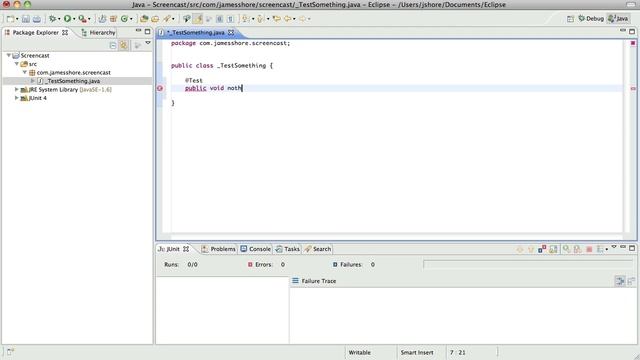Click the New Java Package icon
Image resolution: width=640 pixels, height=360 pixels.
113,19
